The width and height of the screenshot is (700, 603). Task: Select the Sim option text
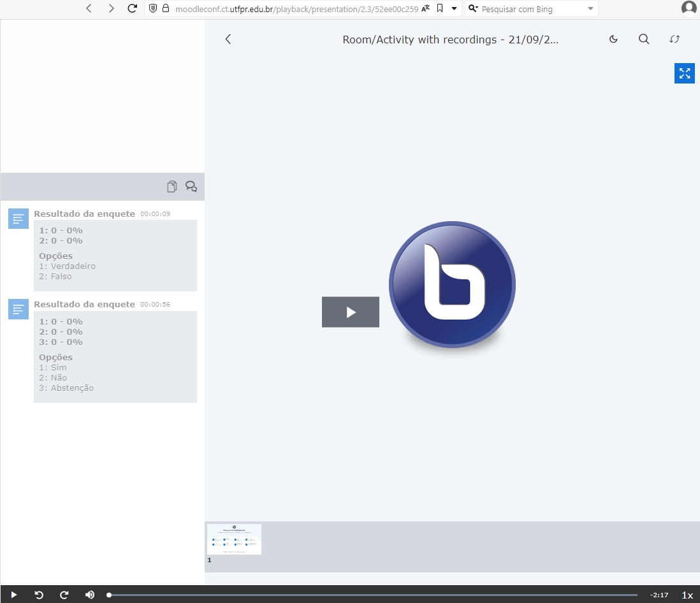pyautogui.click(x=59, y=367)
